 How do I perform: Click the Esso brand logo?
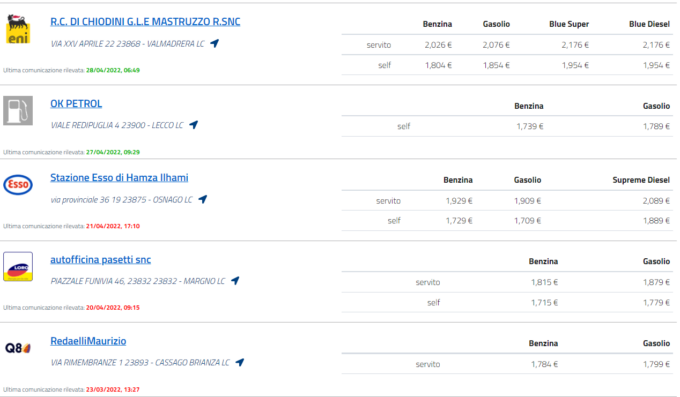point(18,184)
